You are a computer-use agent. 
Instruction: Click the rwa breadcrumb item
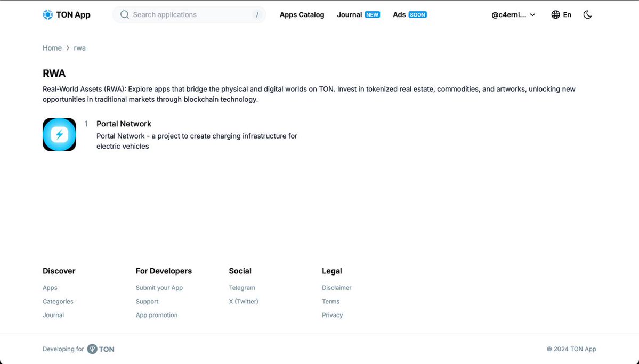pyautogui.click(x=79, y=48)
